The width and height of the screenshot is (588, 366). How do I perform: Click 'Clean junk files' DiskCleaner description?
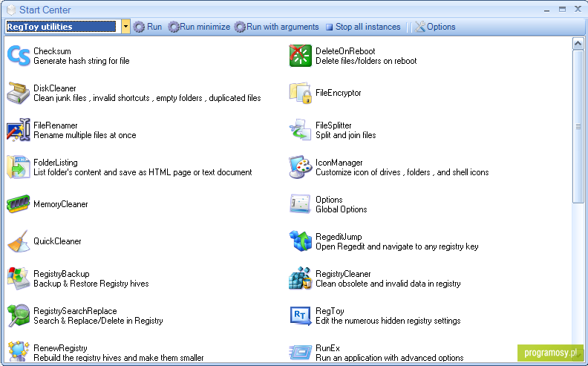tap(147, 98)
